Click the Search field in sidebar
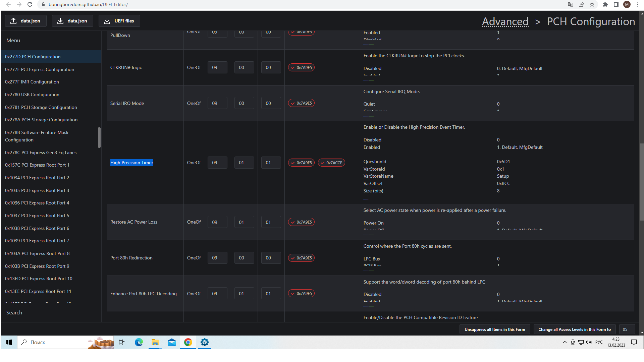This screenshot has width=644, height=362. tap(50, 312)
